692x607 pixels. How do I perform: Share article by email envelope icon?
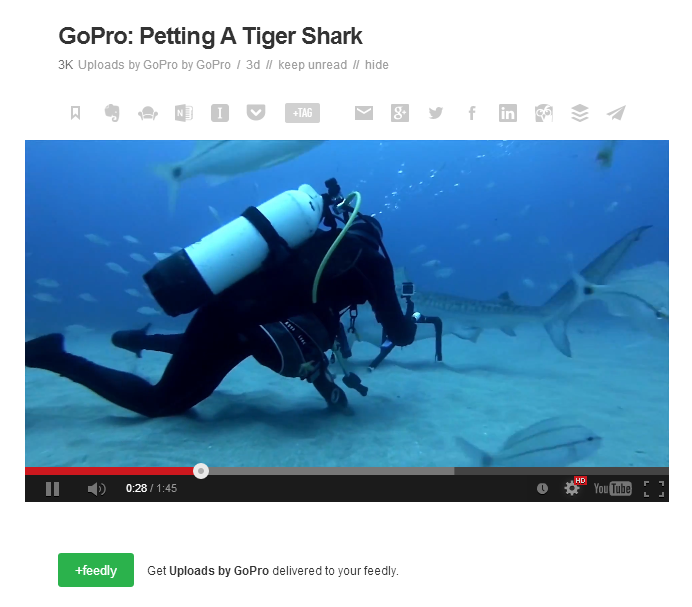coord(364,113)
